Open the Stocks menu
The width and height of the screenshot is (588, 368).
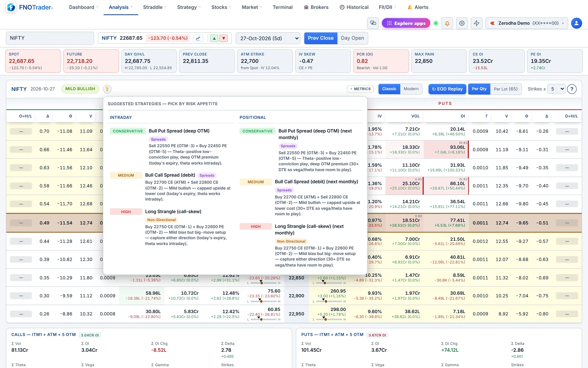(221, 7)
